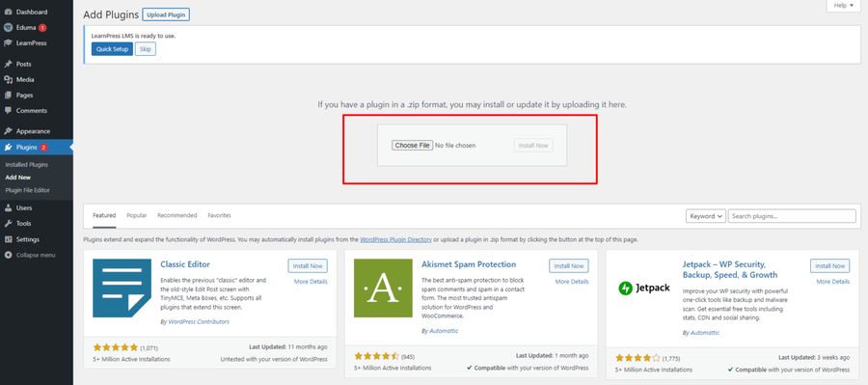This screenshot has width=868, height=385.
Task: Open the Classic Editor plugin thumbnail
Action: pyautogui.click(x=122, y=289)
